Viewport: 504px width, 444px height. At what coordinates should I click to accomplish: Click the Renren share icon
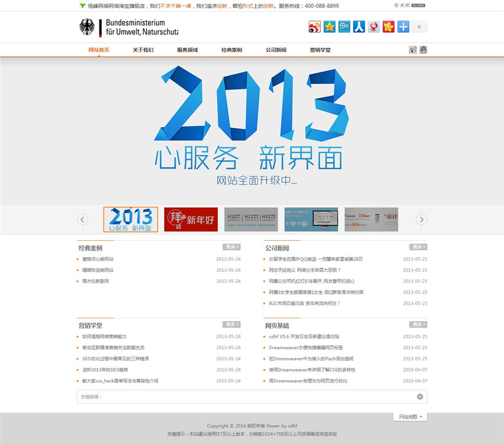click(x=359, y=27)
